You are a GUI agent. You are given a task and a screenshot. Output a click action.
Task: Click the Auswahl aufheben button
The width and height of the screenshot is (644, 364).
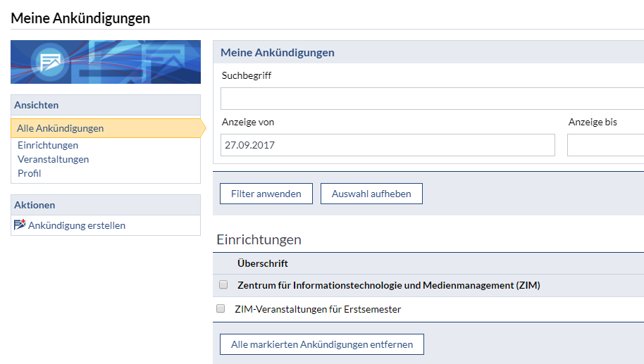tap(371, 194)
